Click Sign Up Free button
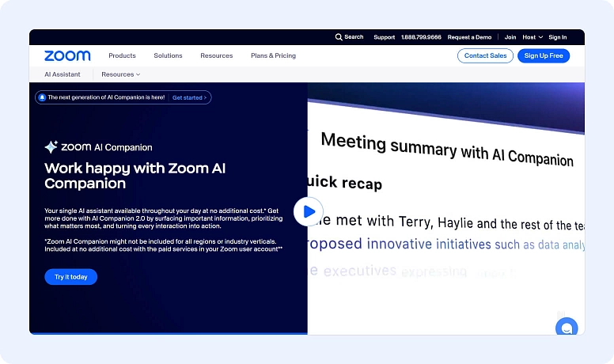Screen dimensions: 614x364 pos(544,55)
